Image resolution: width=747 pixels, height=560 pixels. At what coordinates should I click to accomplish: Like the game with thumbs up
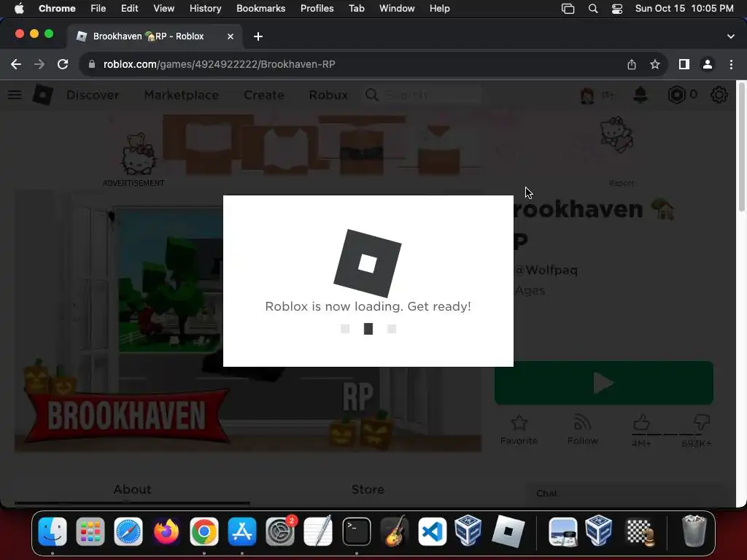coord(641,423)
